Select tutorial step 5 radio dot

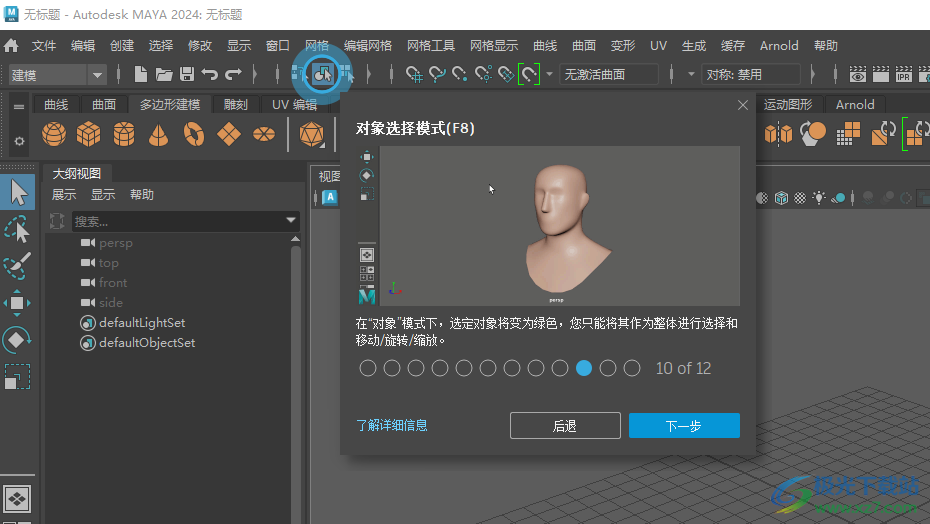coord(464,368)
